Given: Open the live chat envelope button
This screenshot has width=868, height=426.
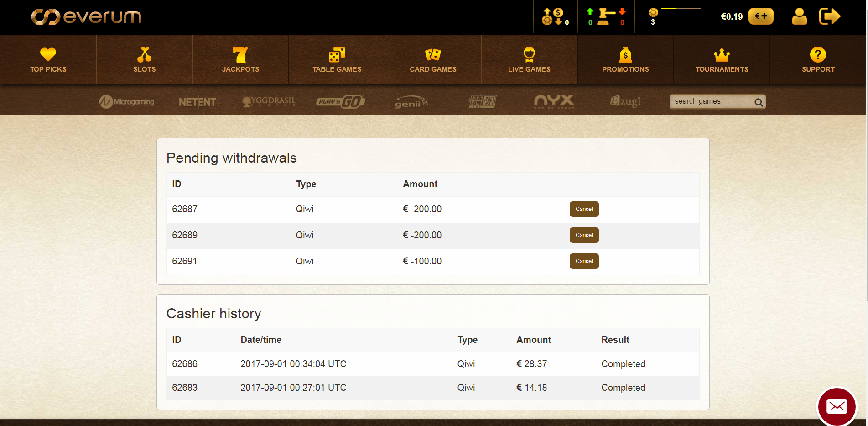Looking at the screenshot, I should click(x=837, y=406).
